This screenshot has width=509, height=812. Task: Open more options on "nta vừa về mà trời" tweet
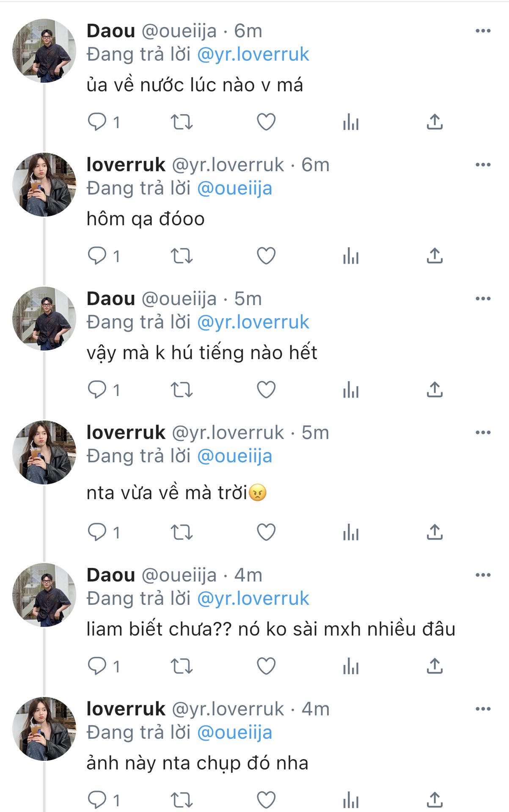[x=483, y=433]
